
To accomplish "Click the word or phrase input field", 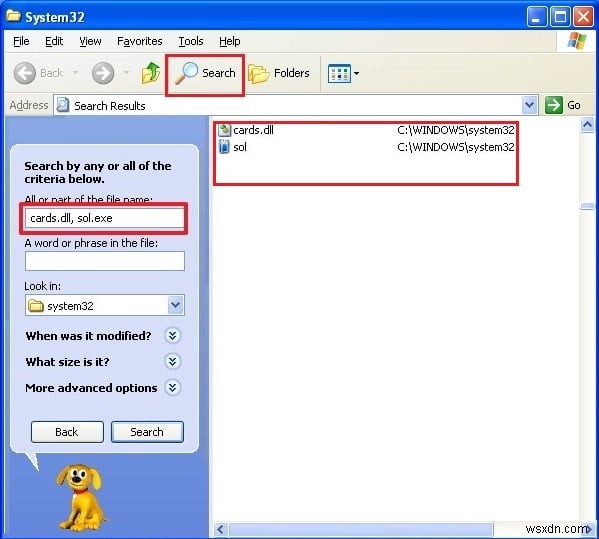I will [x=105, y=261].
